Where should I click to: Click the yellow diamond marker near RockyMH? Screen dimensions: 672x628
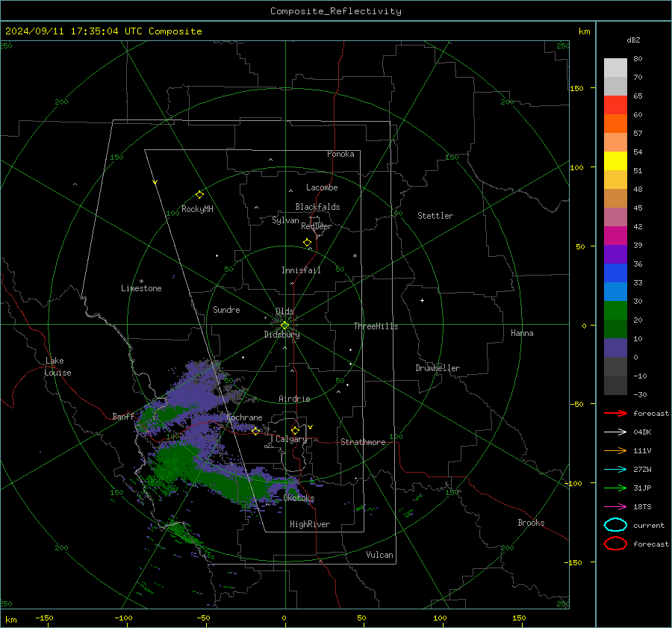pyautogui.click(x=199, y=195)
